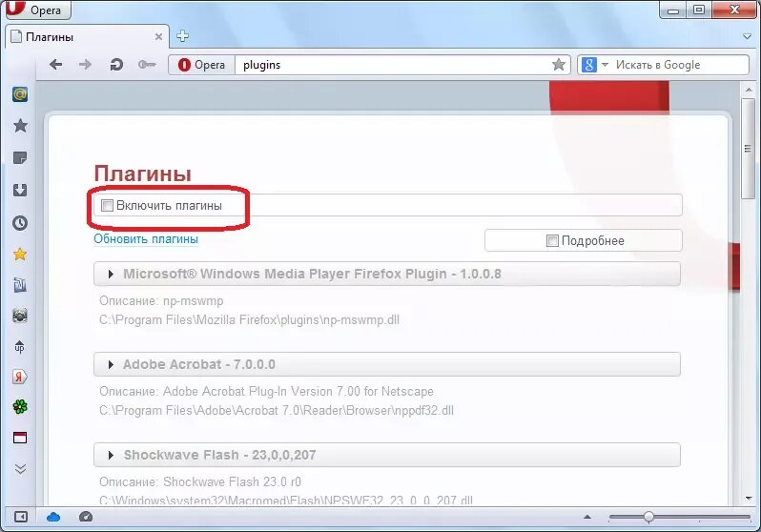Image resolution: width=761 pixels, height=532 pixels.
Task: Open the green flower ICQ panel icon
Action: point(20,407)
